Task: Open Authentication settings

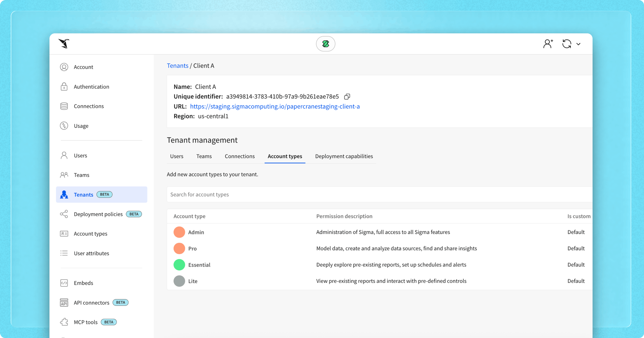Action: 101,87
